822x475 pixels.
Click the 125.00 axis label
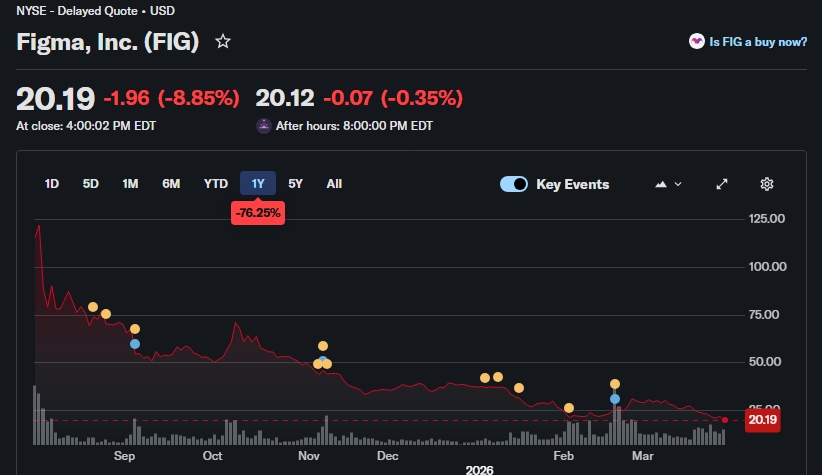(766, 219)
